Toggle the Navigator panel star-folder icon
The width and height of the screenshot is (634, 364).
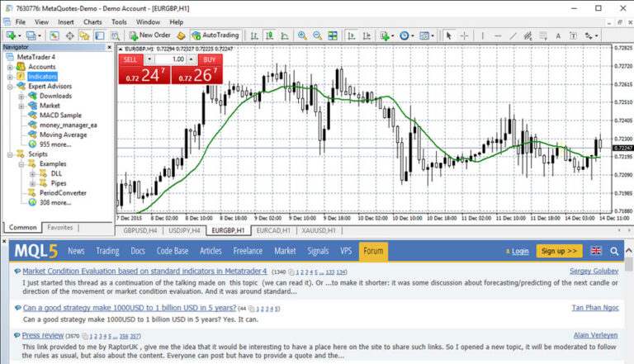coord(84,35)
